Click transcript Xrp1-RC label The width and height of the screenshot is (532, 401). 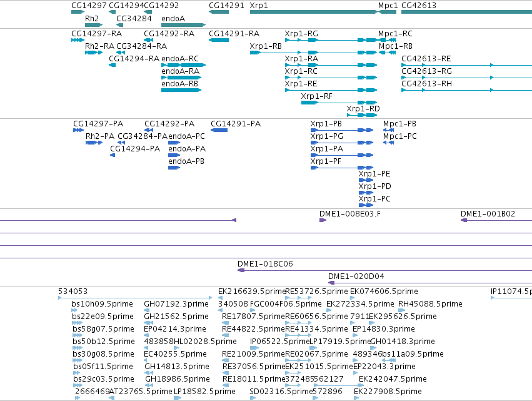(x=301, y=71)
